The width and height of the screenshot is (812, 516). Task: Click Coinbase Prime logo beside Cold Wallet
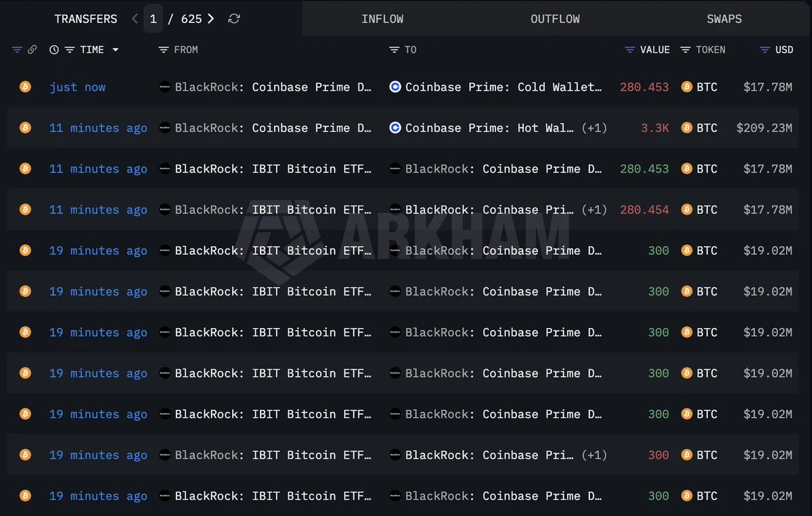395,87
